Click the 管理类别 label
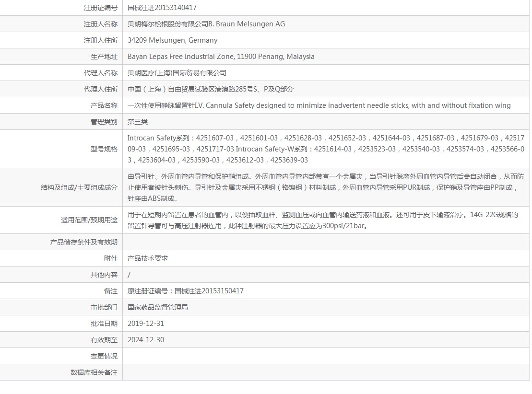 [104, 121]
